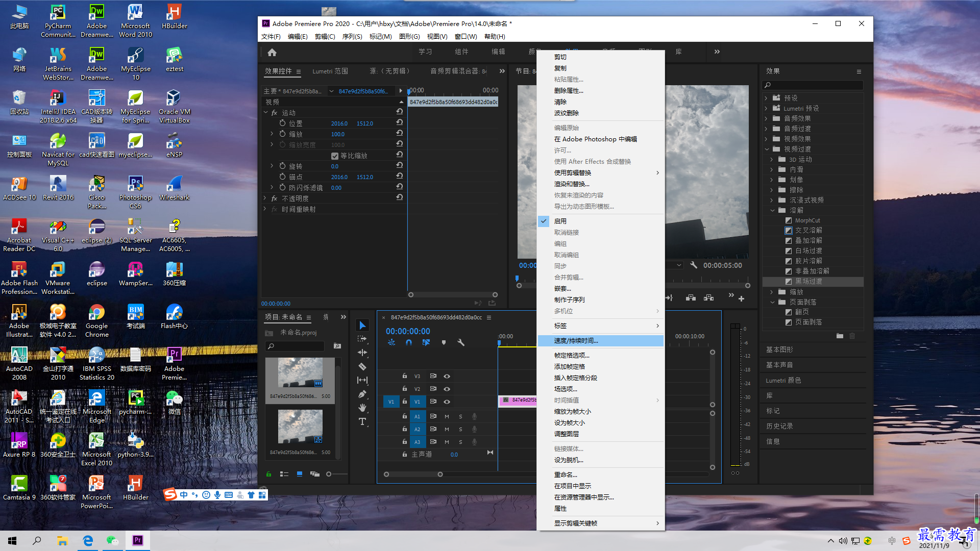
Task: Select the Hand tool
Action: (362, 408)
